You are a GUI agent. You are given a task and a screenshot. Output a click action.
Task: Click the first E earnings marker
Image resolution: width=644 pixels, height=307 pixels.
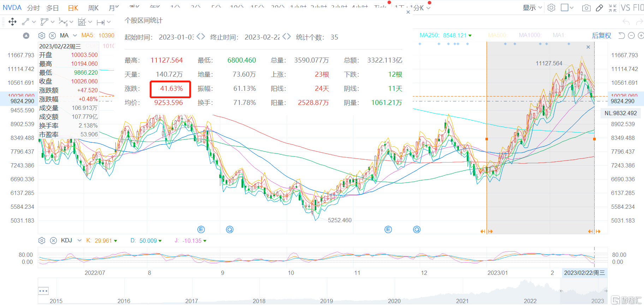[x=201, y=230]
